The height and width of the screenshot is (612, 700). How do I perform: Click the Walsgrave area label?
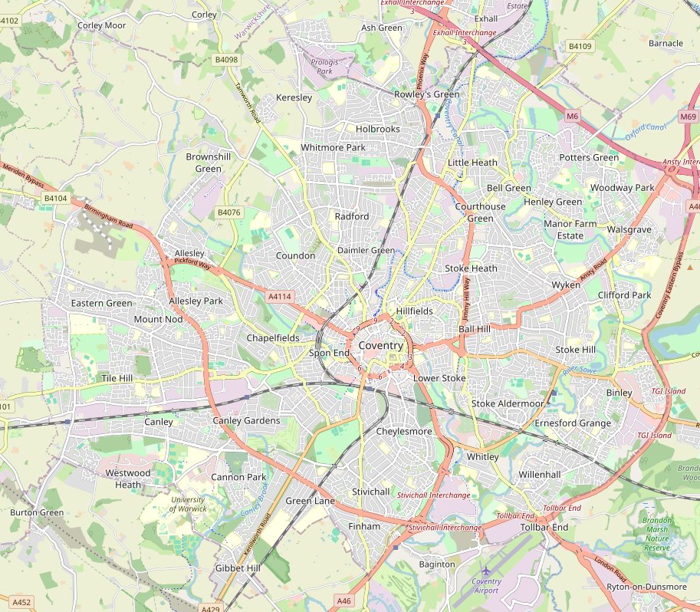coord(629,229)
